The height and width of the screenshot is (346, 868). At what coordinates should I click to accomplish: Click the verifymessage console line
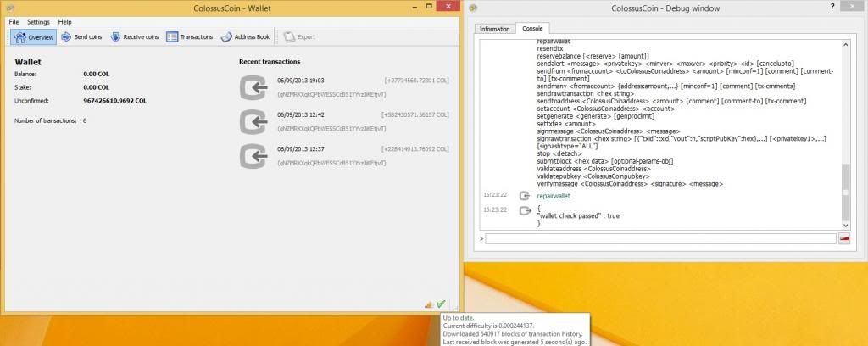tap(630, 183)
